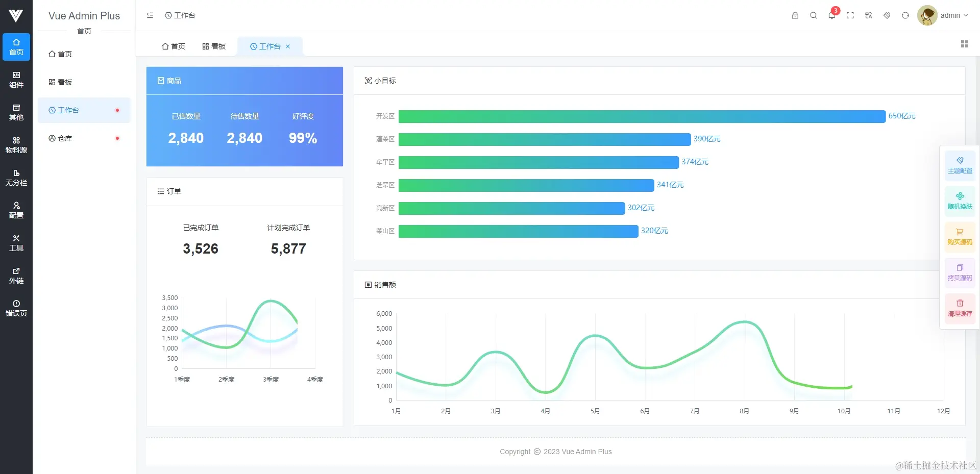Open the admin user dropdown
The image size is (980, 474).
(x=954, y=15)
